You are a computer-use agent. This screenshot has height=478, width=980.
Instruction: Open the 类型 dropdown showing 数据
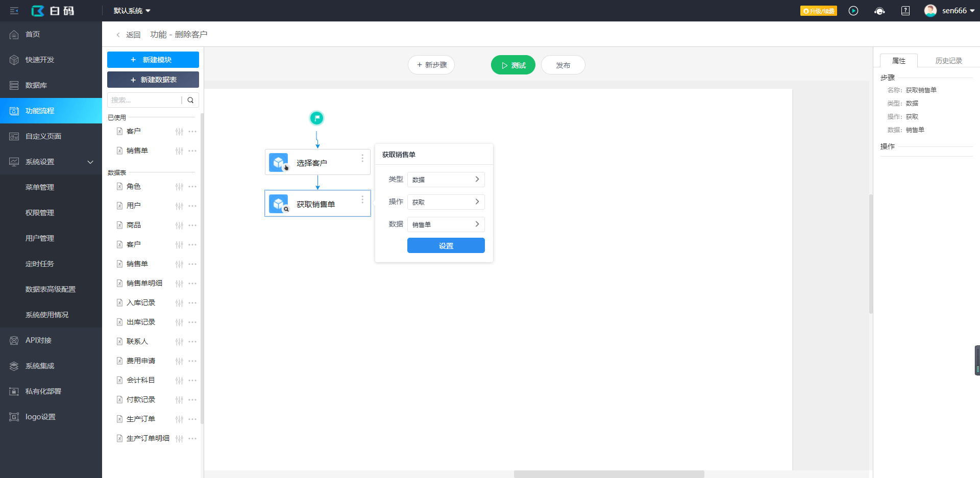point(446,180)
